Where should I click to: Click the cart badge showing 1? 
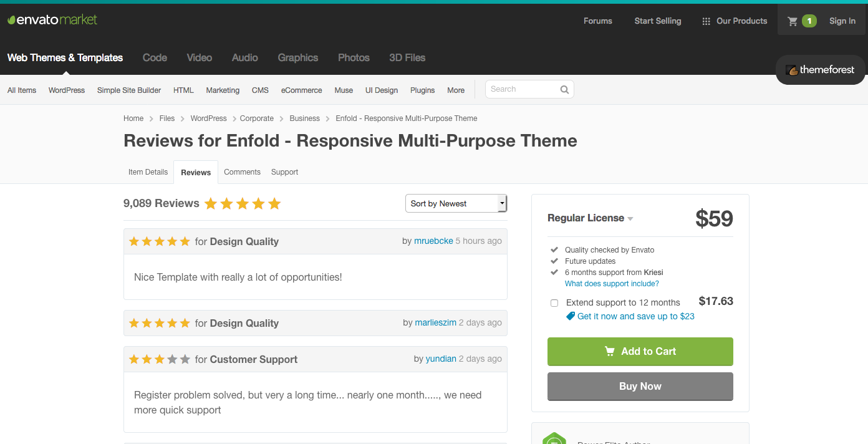pyautogui.click(x=809, y=21)
